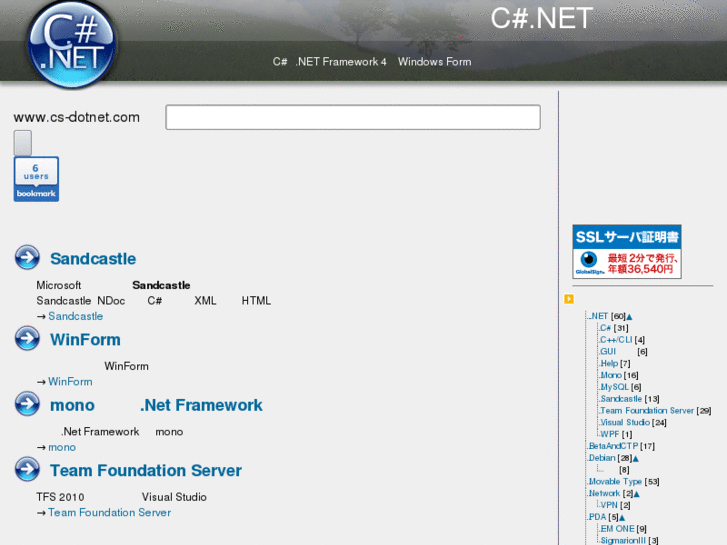Screen dimensions: 727x545
Task: Collapse the Debian [28] category triangle
Action: tap(636, 459)
